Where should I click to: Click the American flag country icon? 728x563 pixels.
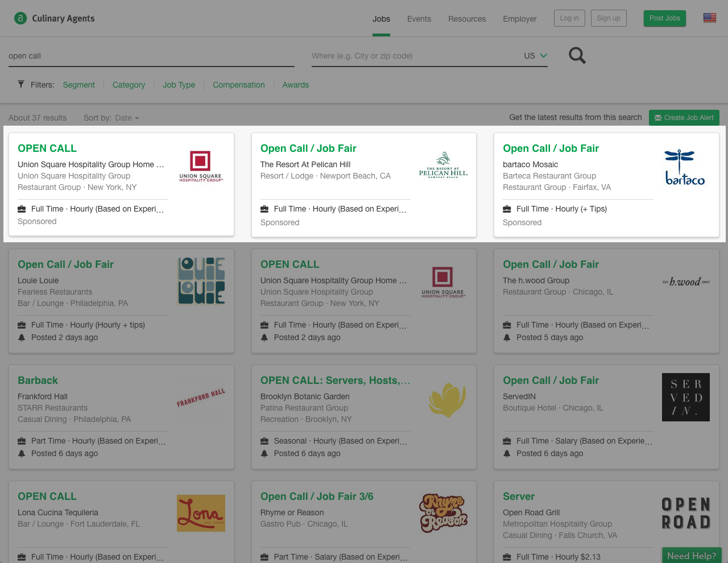tap(709, 18)
